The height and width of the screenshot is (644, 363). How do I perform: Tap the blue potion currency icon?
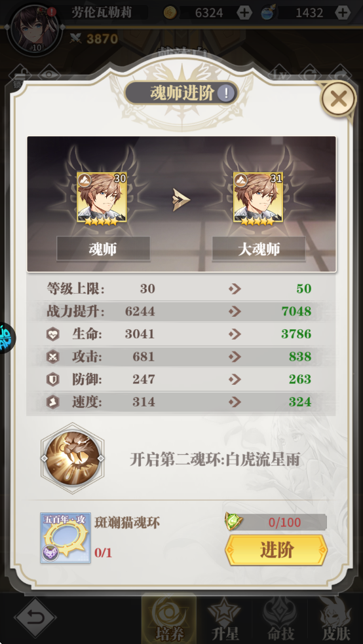point(269,12)
